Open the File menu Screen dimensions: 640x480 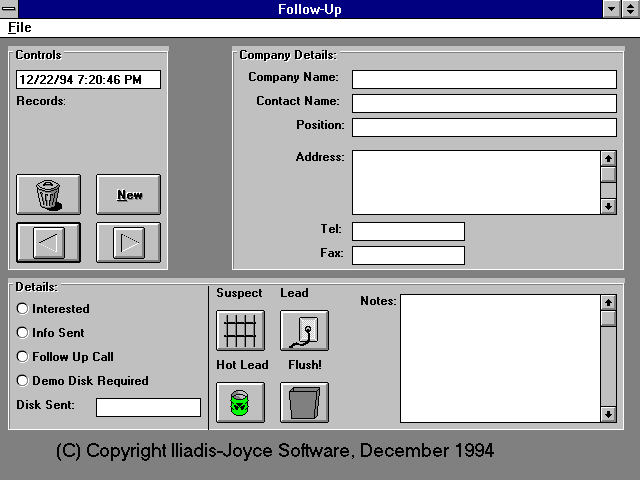point(19,28)
